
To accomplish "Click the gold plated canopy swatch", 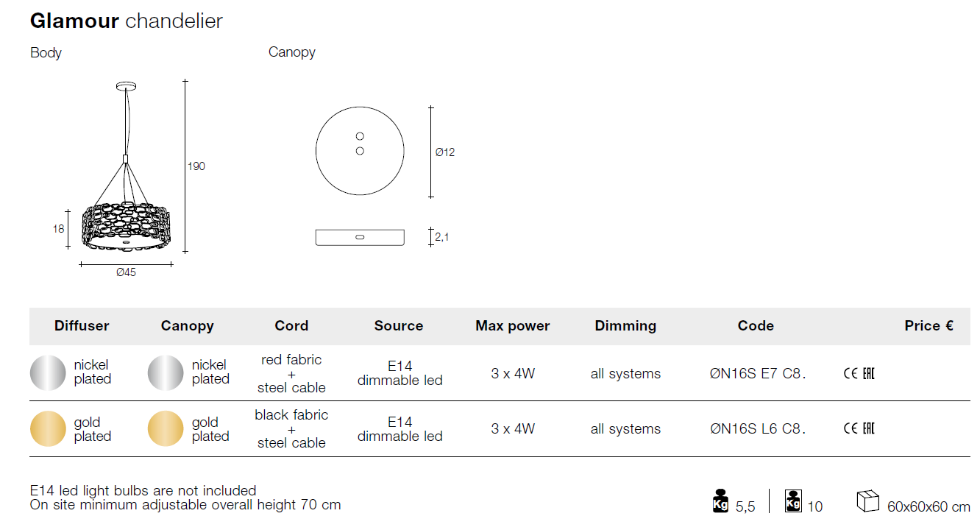I will pyautogui.click(x=166, y=428).
